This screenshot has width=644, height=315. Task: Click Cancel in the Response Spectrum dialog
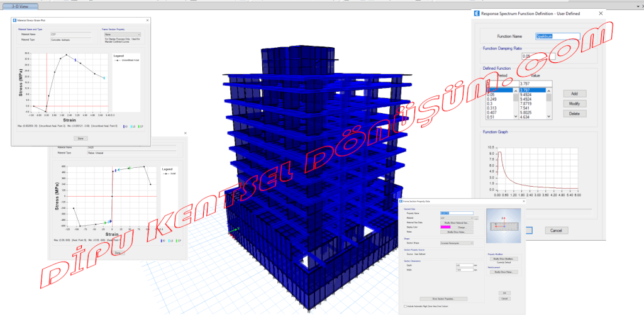(x=556, y=230)
